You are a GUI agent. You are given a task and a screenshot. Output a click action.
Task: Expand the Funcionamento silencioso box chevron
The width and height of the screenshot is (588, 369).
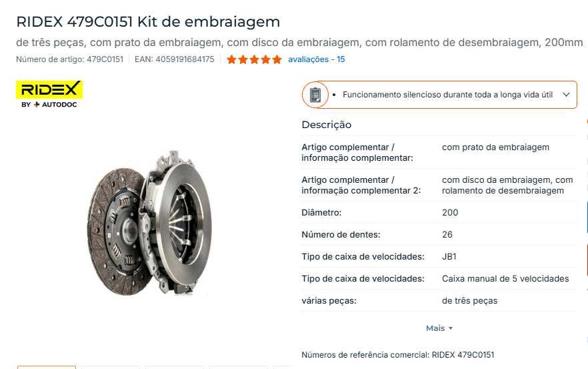click(566, 95)
